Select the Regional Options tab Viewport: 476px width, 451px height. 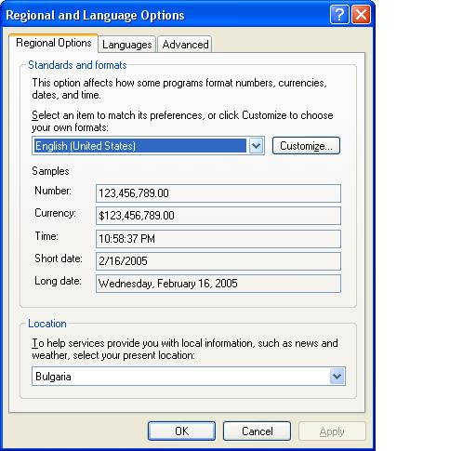coord(54,43)
